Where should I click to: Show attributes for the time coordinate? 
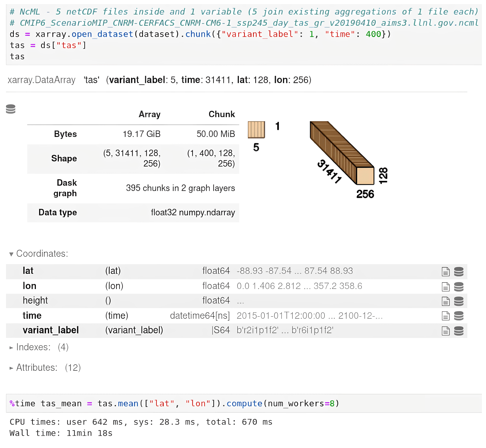[445, 316]
